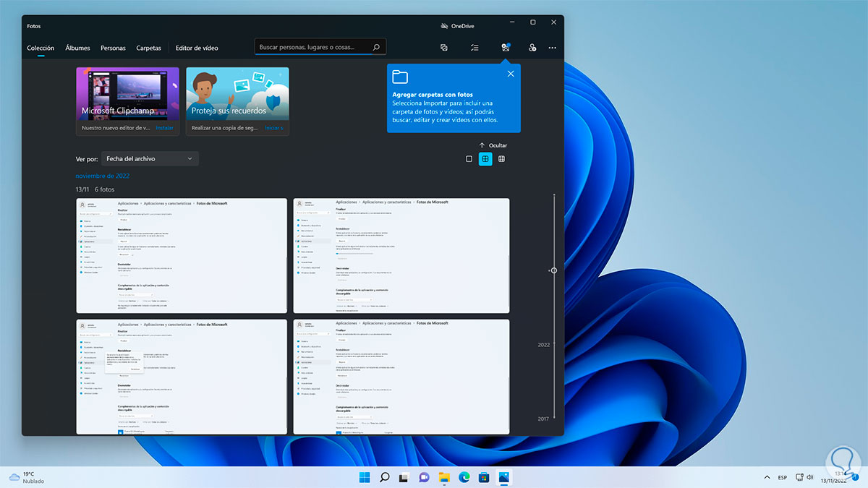Open Task View on taskbar
The height and width of the screenshot is (488, 868).
pos(404,477)
